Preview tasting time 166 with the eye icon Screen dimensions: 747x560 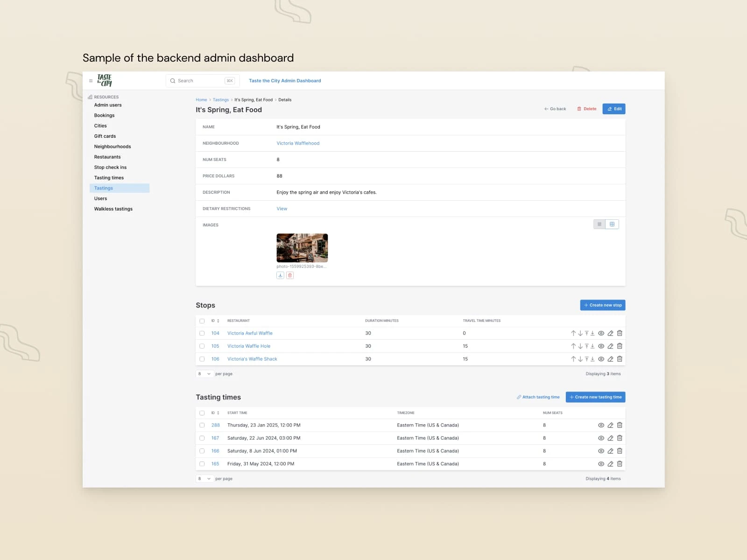[601, 451]
